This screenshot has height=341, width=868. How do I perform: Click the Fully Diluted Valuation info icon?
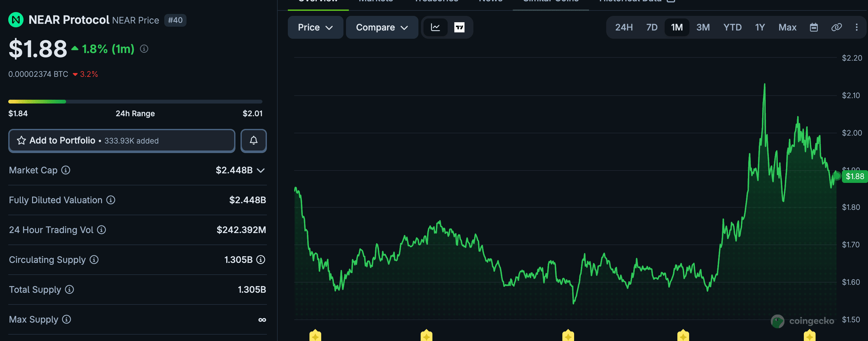pos(111,200)
